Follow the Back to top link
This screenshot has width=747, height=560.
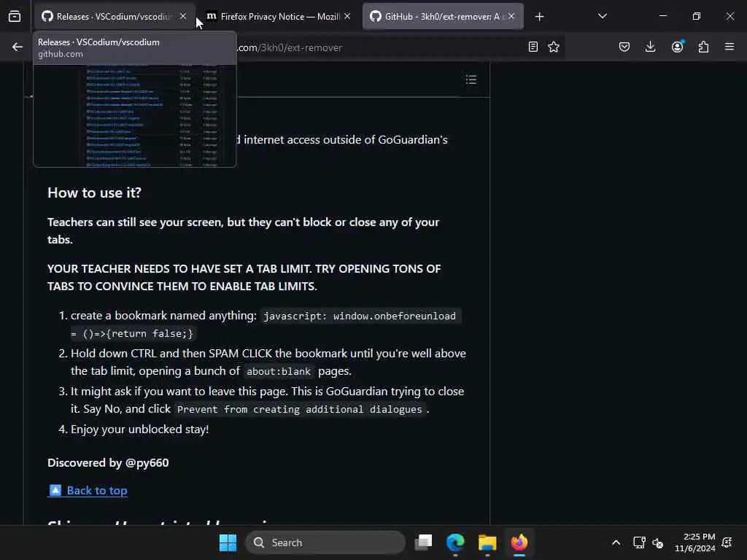click(88, 491)
